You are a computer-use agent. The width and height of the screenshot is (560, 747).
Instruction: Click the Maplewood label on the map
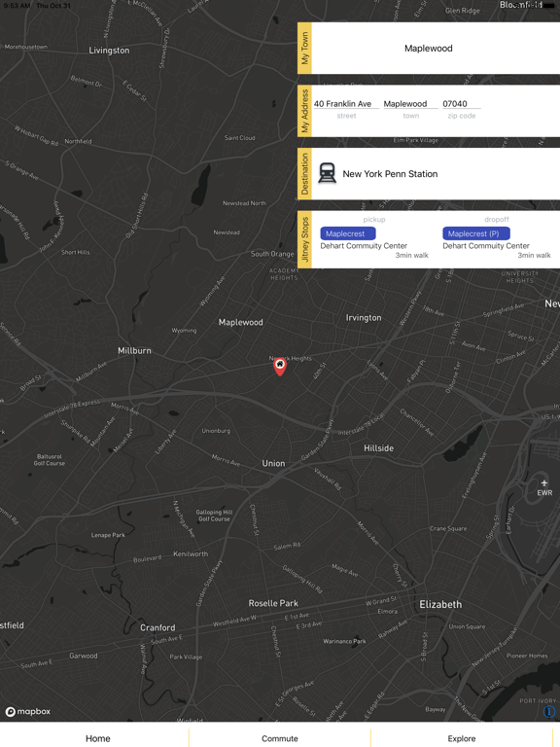[240, 323]
